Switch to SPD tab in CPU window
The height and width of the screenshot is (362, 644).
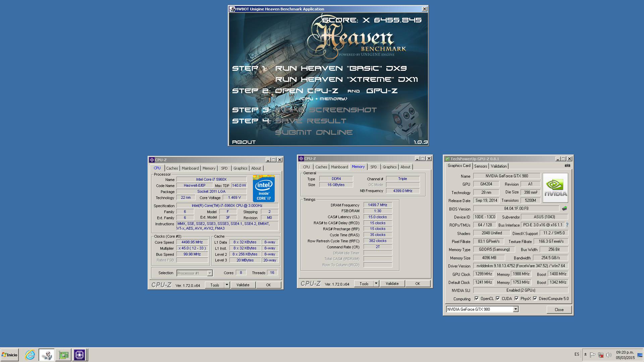tap(224, 168)
